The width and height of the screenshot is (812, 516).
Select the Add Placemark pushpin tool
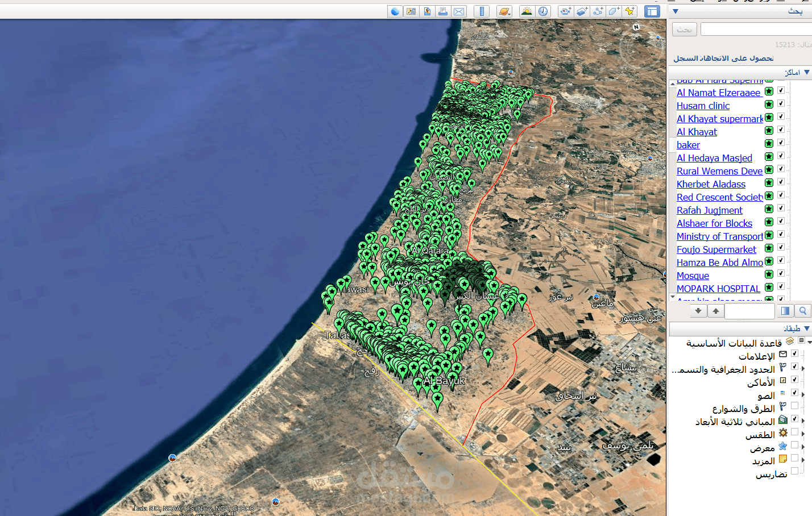pos(629,11)
